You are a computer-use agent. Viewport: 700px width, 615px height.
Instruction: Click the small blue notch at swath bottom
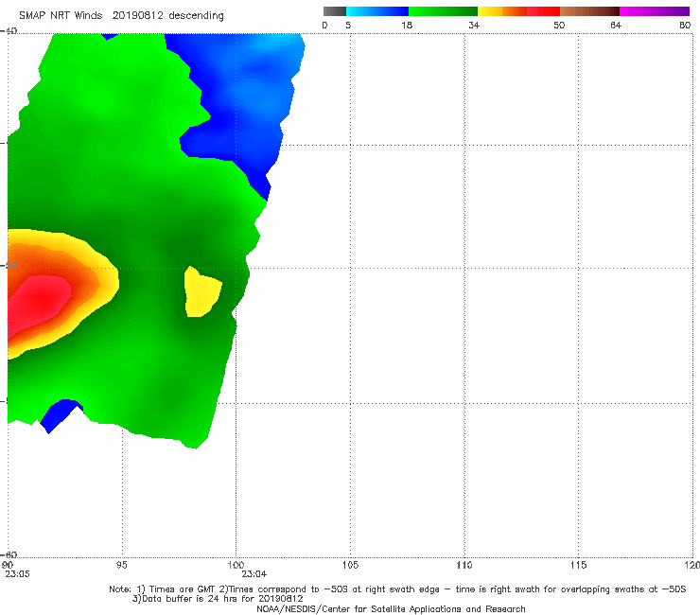coord(61,415)
